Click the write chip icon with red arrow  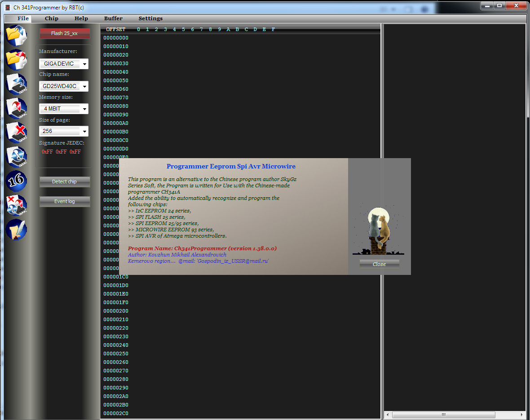16,108
